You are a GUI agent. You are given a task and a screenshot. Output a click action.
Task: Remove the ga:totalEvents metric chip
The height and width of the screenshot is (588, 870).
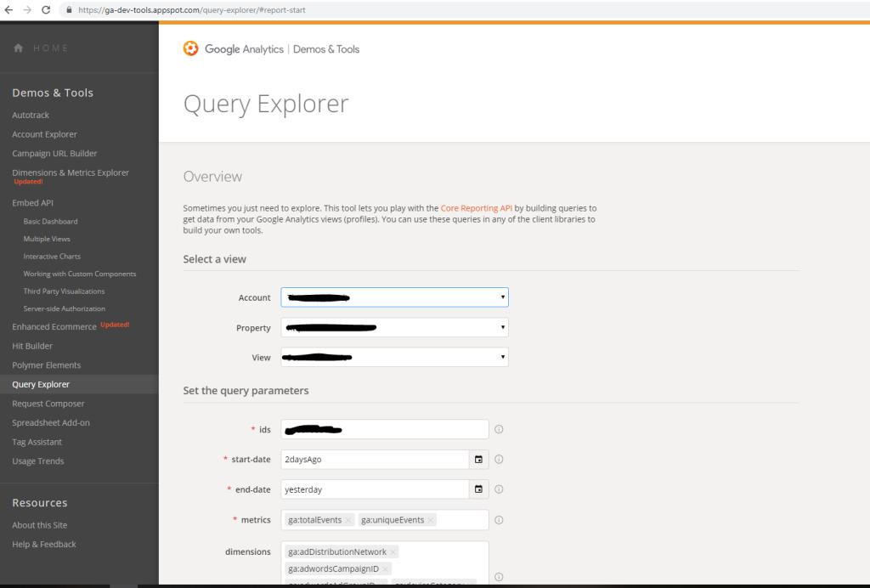(347, 520)
